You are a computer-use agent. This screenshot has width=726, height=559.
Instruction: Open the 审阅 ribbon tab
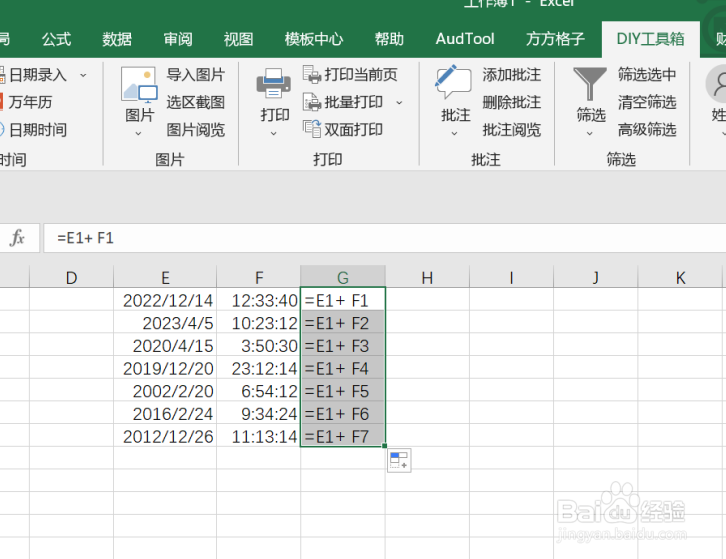178,39
